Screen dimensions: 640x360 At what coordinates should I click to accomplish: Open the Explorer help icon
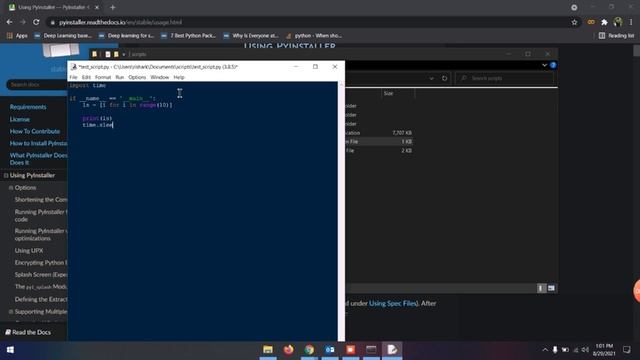[x=553, y=65]
